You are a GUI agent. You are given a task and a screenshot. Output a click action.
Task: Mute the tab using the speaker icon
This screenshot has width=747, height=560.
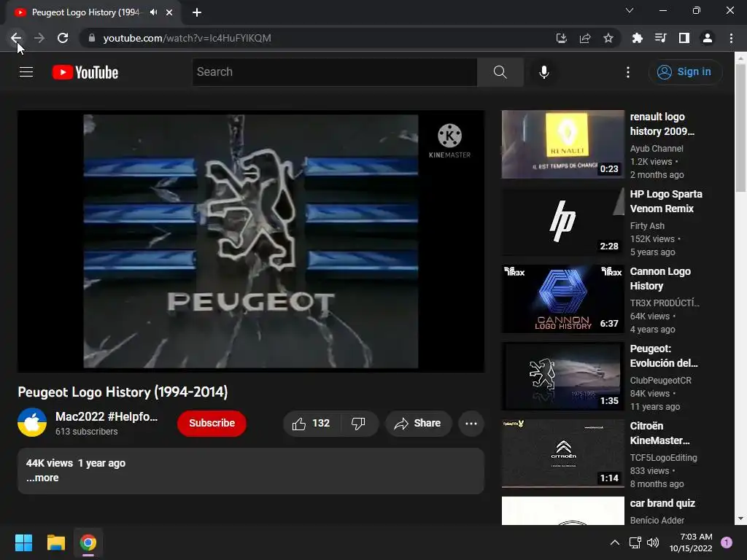pyautogui.click(x=153, y=12)
